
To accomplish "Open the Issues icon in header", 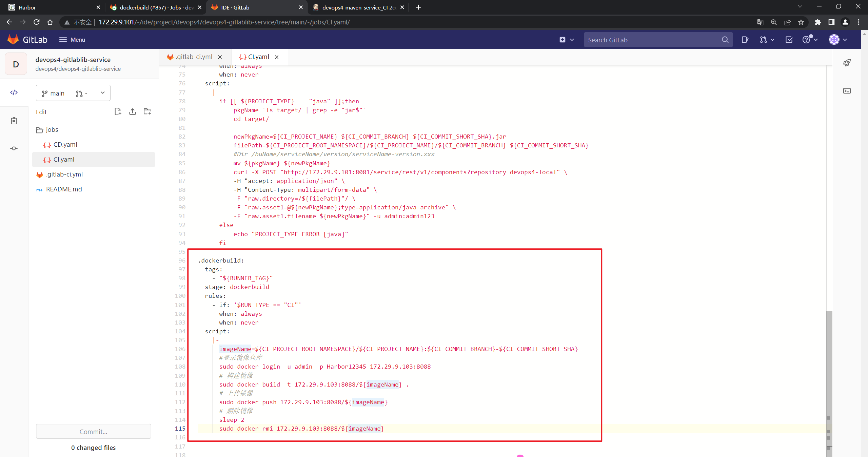I will (745, 40).
